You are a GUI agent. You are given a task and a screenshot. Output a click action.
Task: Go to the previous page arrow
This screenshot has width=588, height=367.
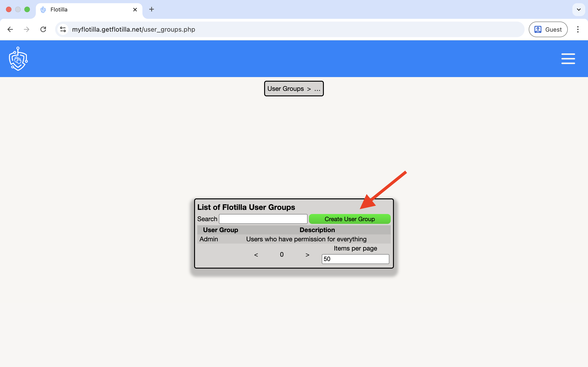click(x=256, y=255)
